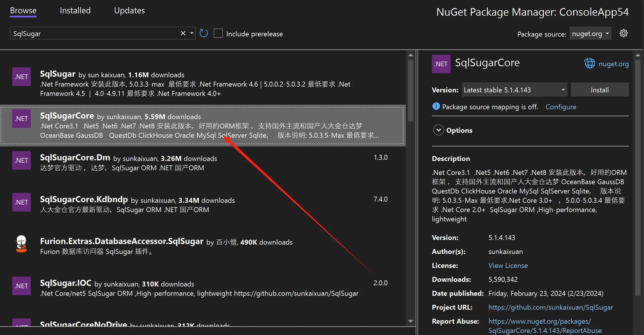The image size is (644, 335).
Task: Open the nuget.org link in details
Action: click(x=614, y=64)
